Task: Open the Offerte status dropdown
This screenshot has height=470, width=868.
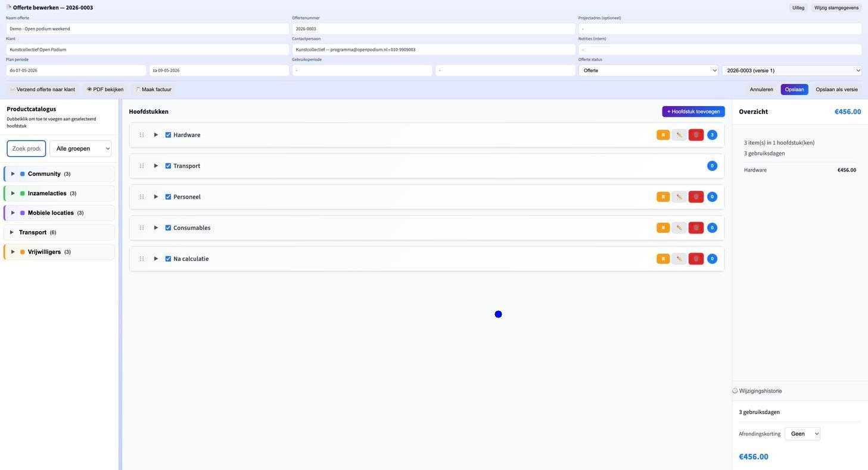Action: pos(648,70)
